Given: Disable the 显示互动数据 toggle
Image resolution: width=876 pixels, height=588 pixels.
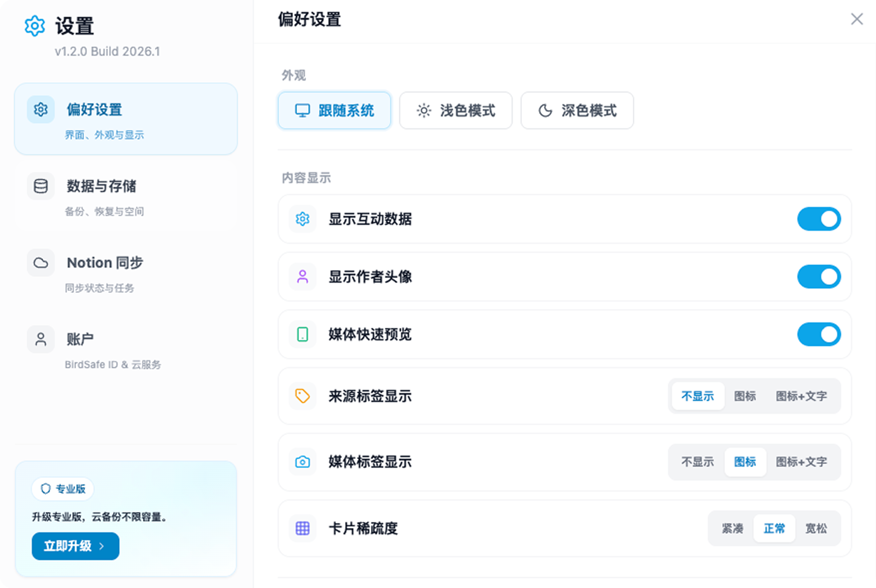Looking at the screenshot, I should (819, 219).
